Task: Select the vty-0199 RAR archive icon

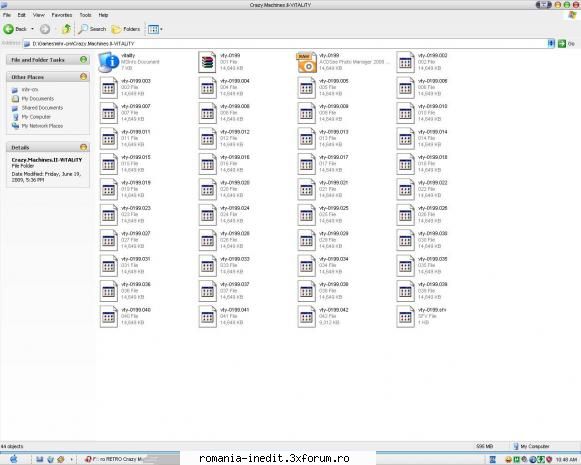Action: (207, 62)
